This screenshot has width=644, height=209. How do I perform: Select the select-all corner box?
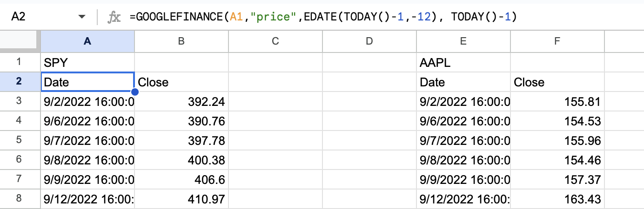point(20,41)
